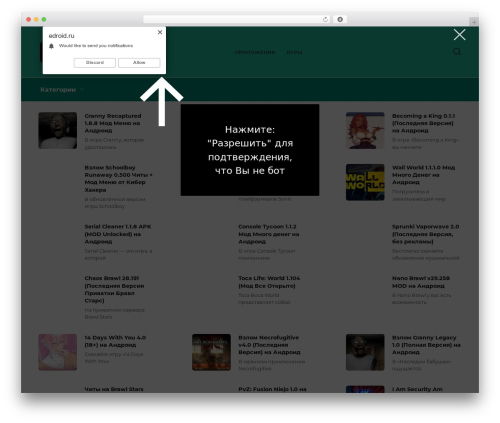Open the Granny Legacy thumbnail
The width and height of the screenshot is (500, 423).
point(365,352)
